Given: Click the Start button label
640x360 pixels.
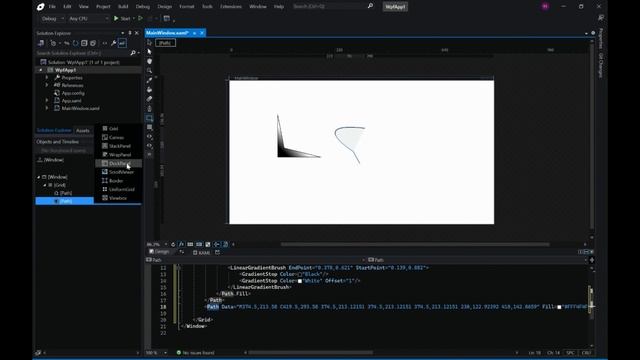Looking at the screenshot, I should tap(125, 18).
